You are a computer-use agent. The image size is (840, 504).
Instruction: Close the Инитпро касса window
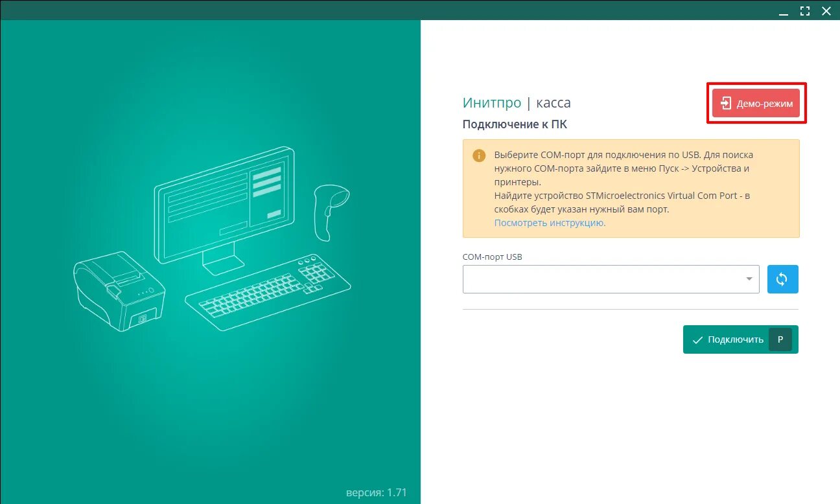(x=826, y=10)
